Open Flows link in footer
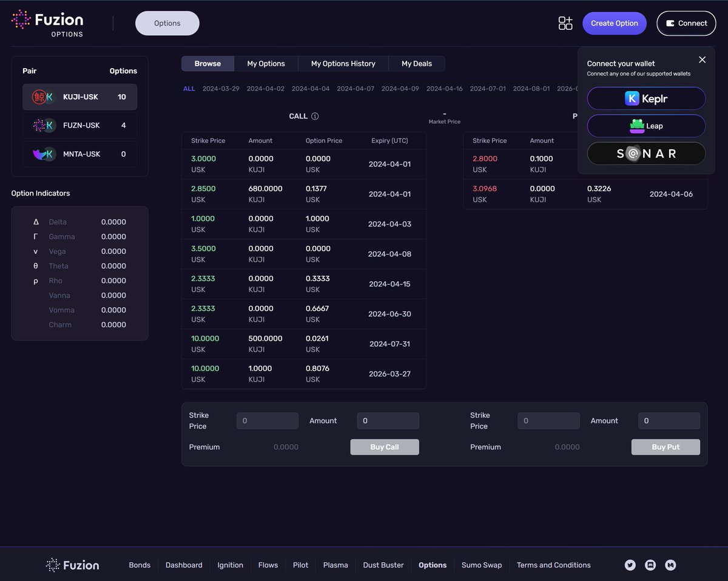 point(268,565)
